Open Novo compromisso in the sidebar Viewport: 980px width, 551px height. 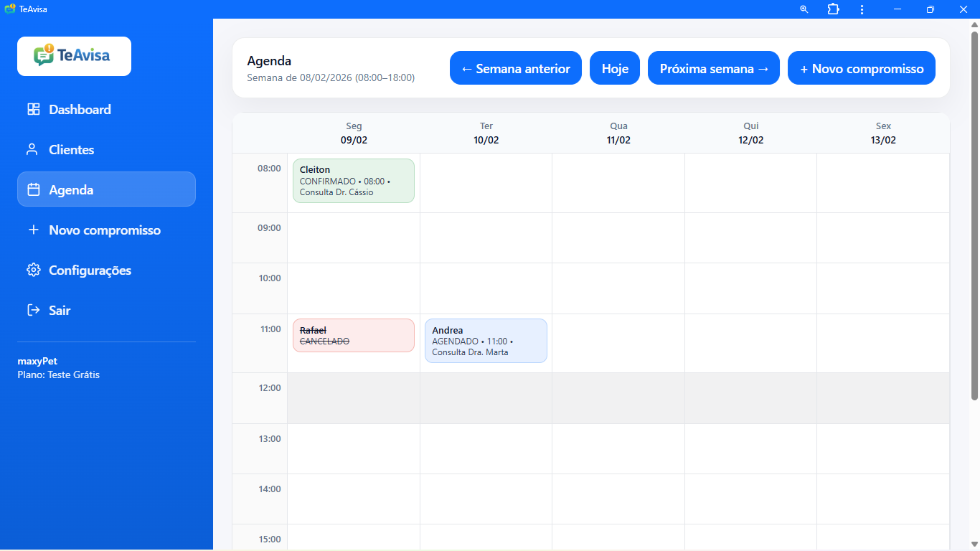[106, 230]
